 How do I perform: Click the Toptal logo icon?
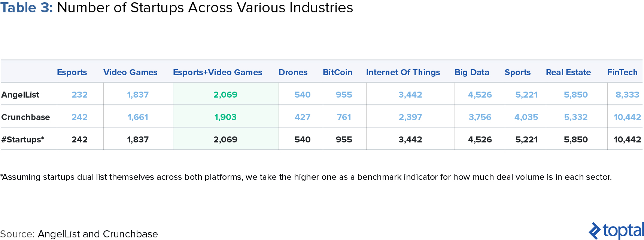click(x=595, y=231)
